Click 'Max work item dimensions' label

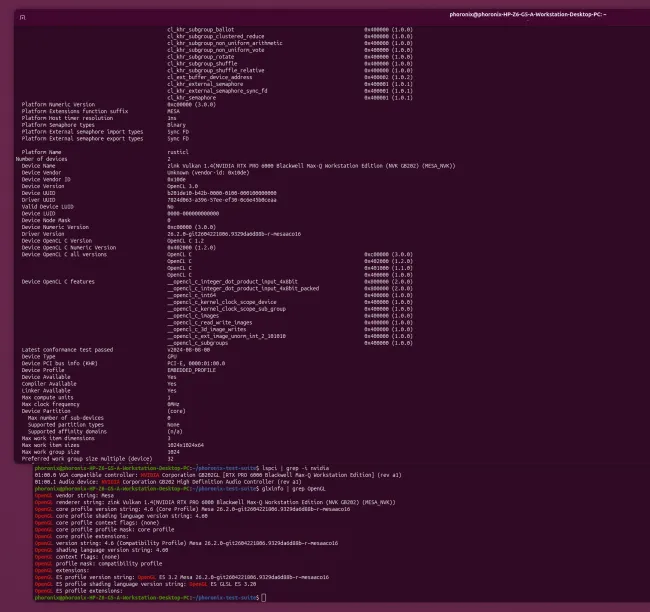pyautogui.click(x=58, y=438)
